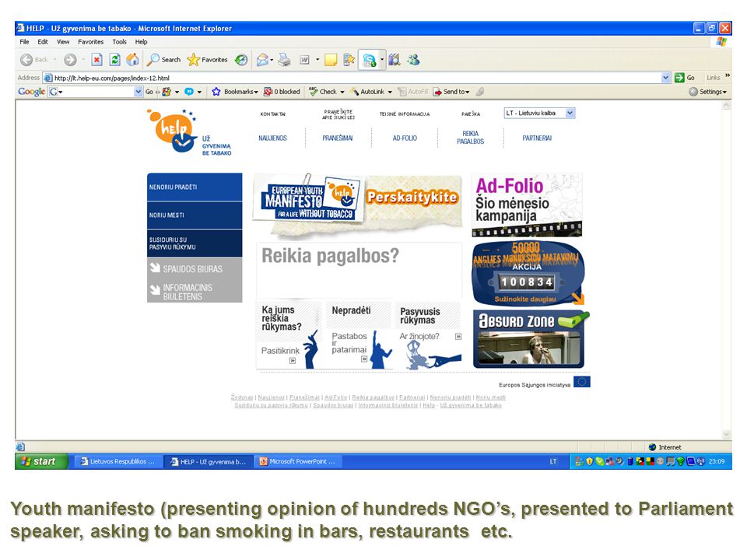
Task: Open the KONTAKTAI top link
Action: 272,114
